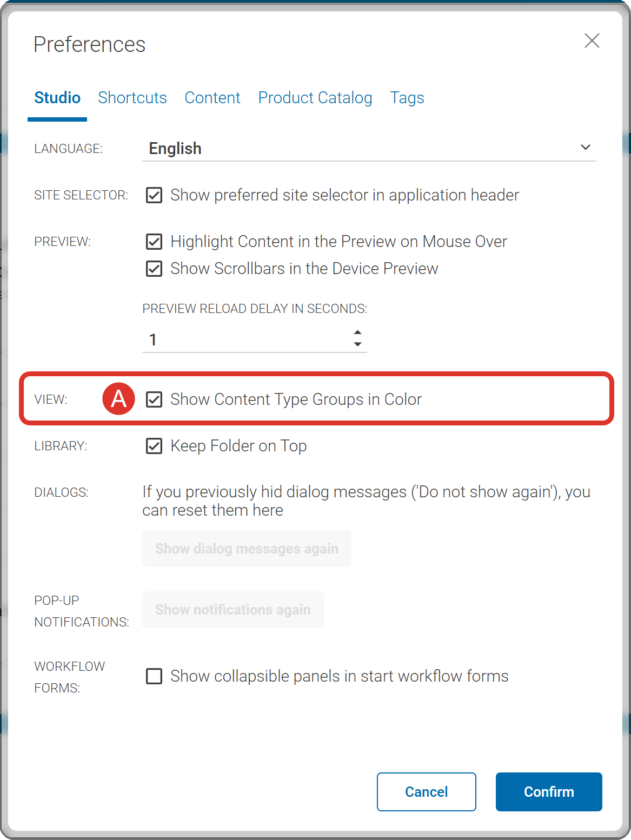Screen dimensions: 631x840
Task: Enable collapsible panels in start workflow forms
Action: point(154,676)
